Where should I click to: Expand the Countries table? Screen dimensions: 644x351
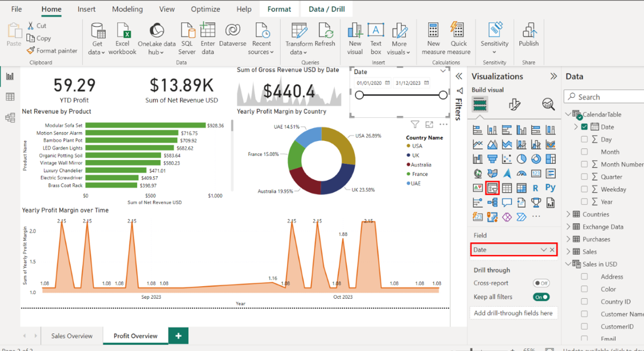[568, 214]
